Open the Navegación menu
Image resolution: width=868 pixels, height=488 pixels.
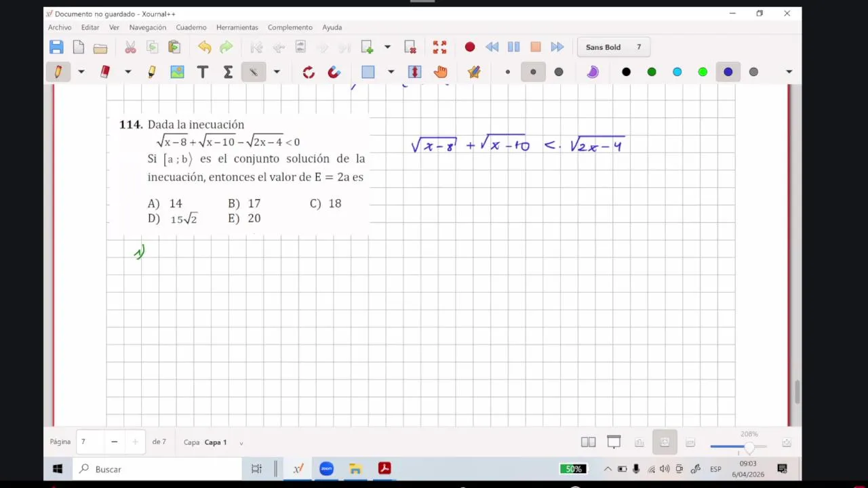tap(148, 27)
